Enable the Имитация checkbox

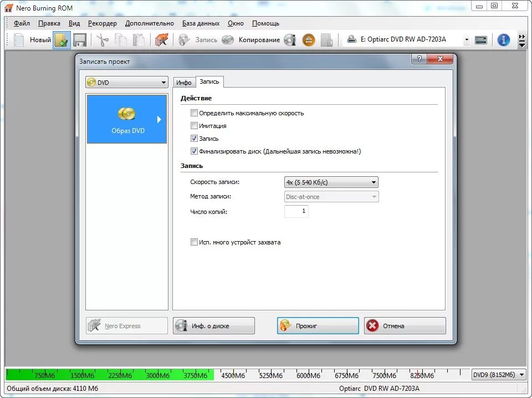point(194,126)
